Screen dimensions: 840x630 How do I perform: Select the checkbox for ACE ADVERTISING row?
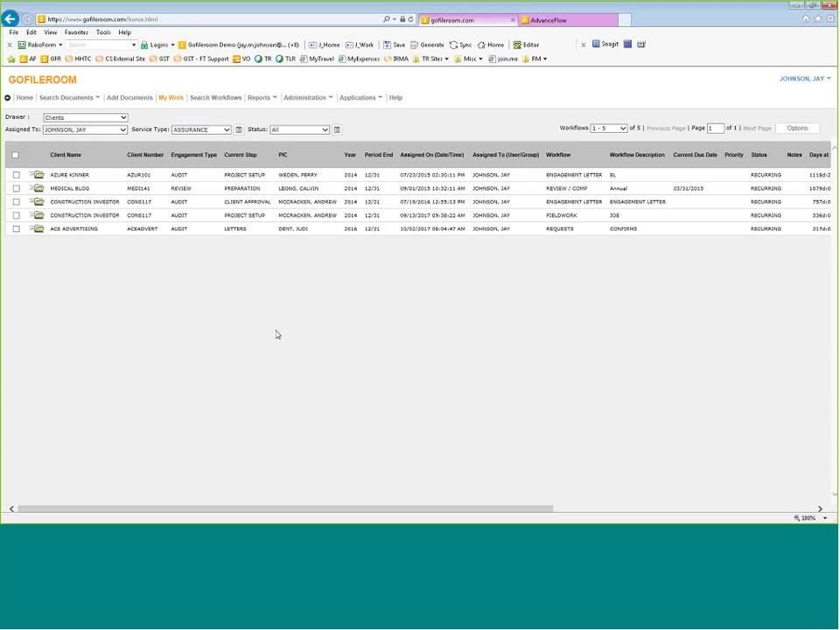pos(16,228)
